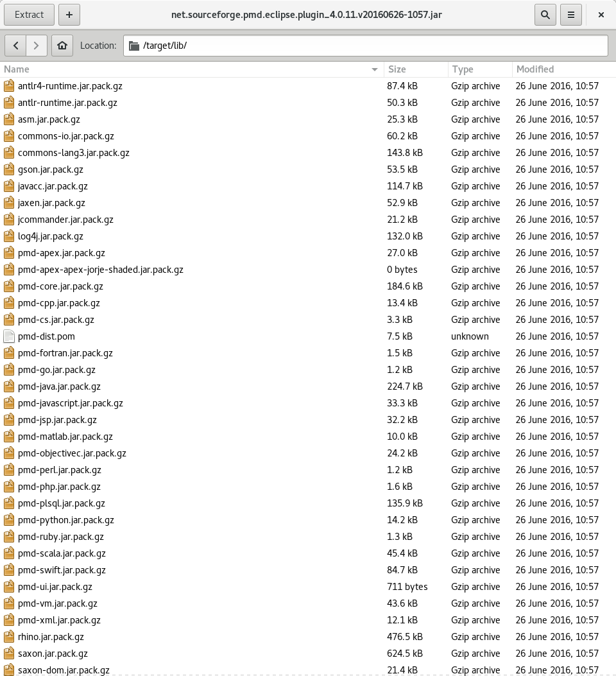
Task: Select file name pmd-objectivec.jar.pack.gz
Action: pyautogui.click(x=72, y=453)
